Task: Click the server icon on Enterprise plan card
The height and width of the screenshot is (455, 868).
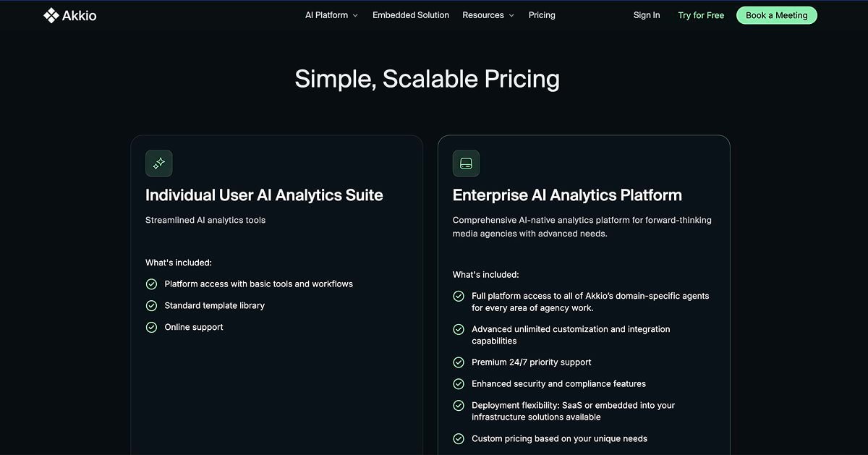Action: tap(466, 163)
